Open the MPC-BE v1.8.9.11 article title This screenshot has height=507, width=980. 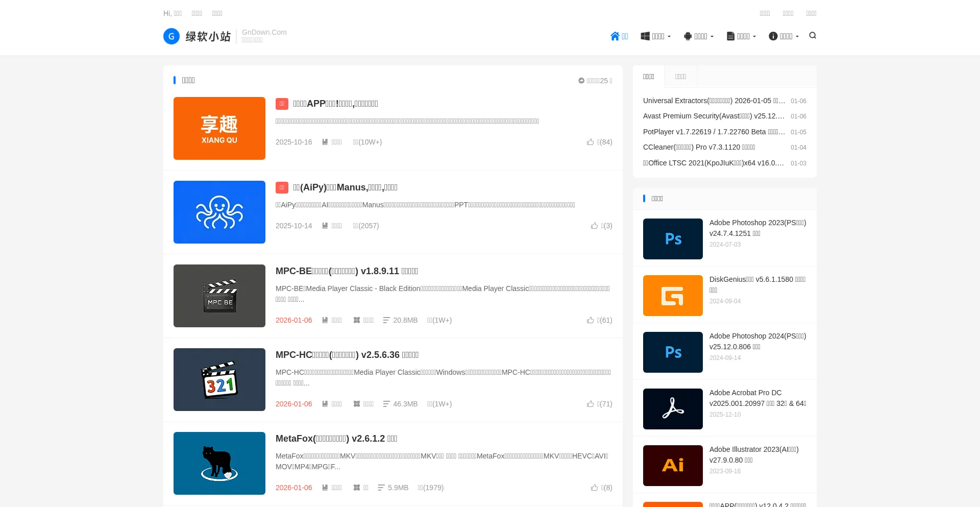point(347,271)
